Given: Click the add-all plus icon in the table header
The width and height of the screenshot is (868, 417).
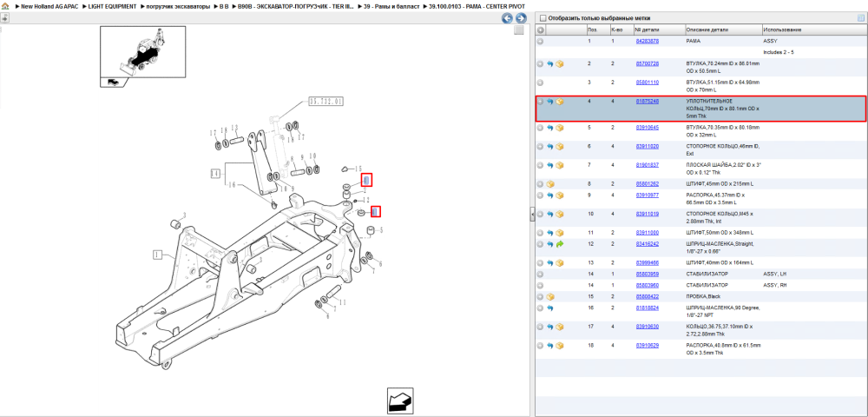Looking at the screenshot, I should [541, 30].
